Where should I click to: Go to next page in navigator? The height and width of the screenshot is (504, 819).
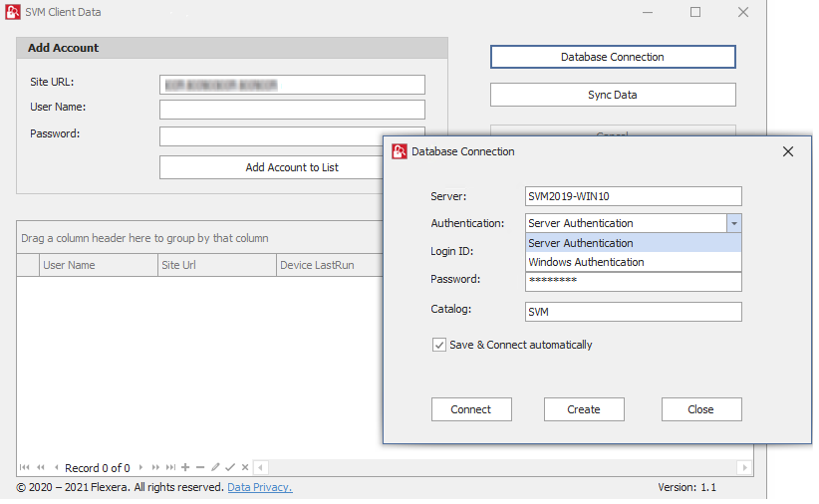click(x=155, y=467)
